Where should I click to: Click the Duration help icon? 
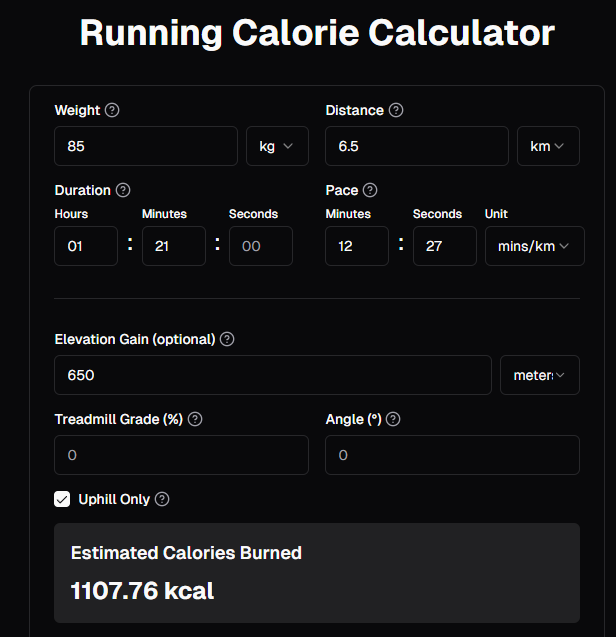[x=123, y=190]
